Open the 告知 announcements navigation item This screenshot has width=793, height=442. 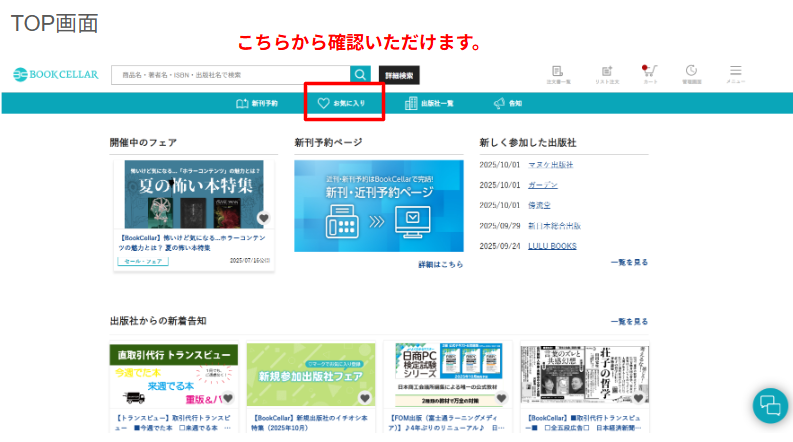pos(508,103)
